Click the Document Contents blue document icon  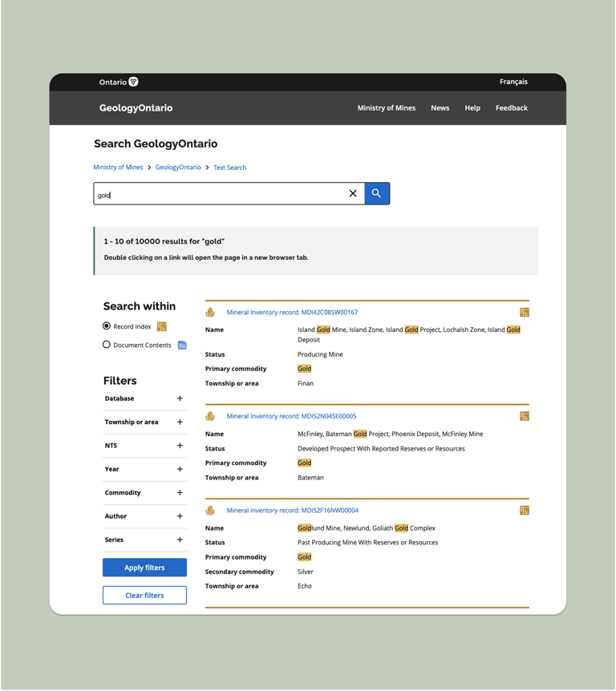[182, 345]
